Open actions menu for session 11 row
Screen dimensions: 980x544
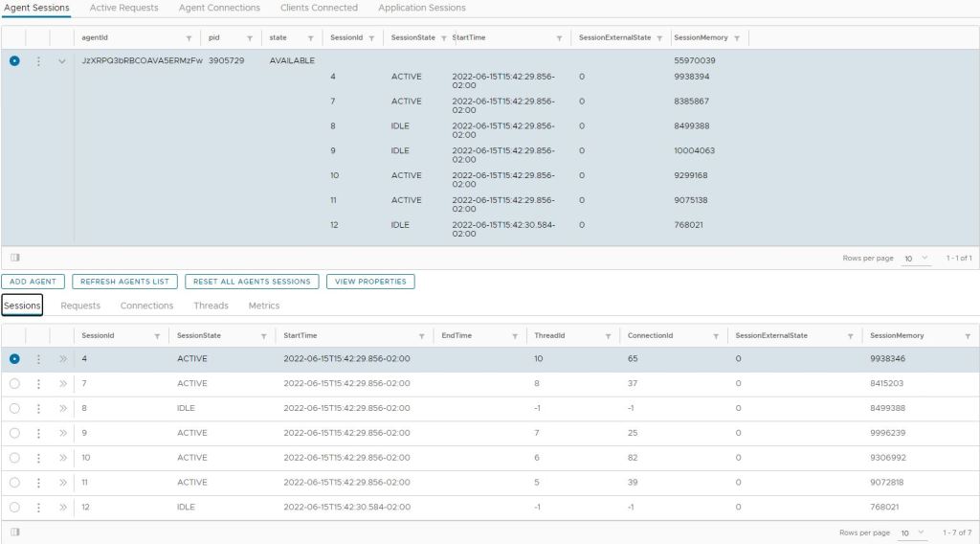(x=38, y=483)
